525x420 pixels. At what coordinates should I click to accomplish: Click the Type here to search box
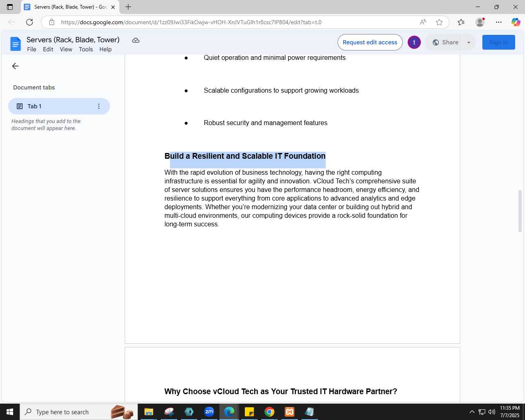coord(78,412)
